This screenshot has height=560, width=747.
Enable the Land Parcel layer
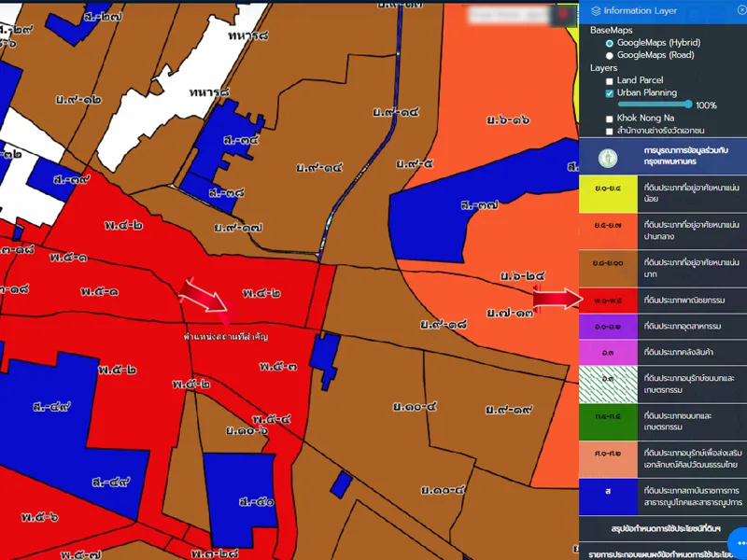pos(610,81)
